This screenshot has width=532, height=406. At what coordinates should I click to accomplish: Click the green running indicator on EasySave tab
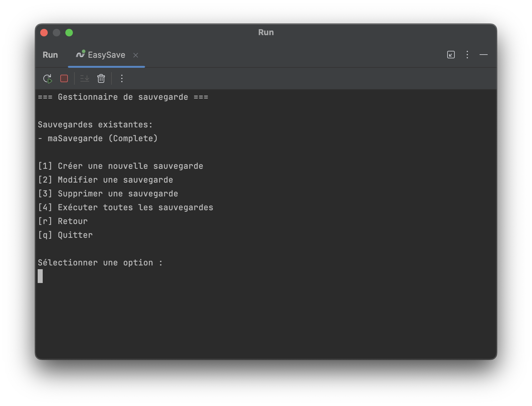coord(83,51)
